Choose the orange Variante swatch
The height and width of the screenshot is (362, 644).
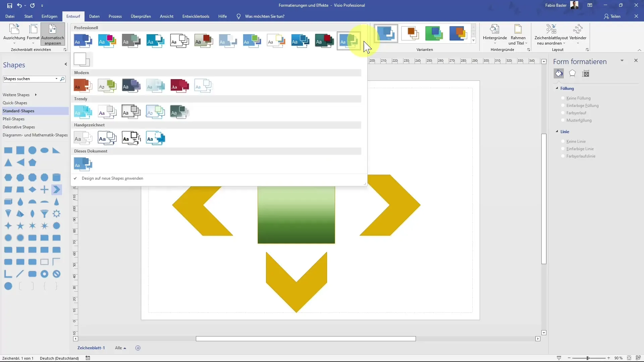pos(410,34)
